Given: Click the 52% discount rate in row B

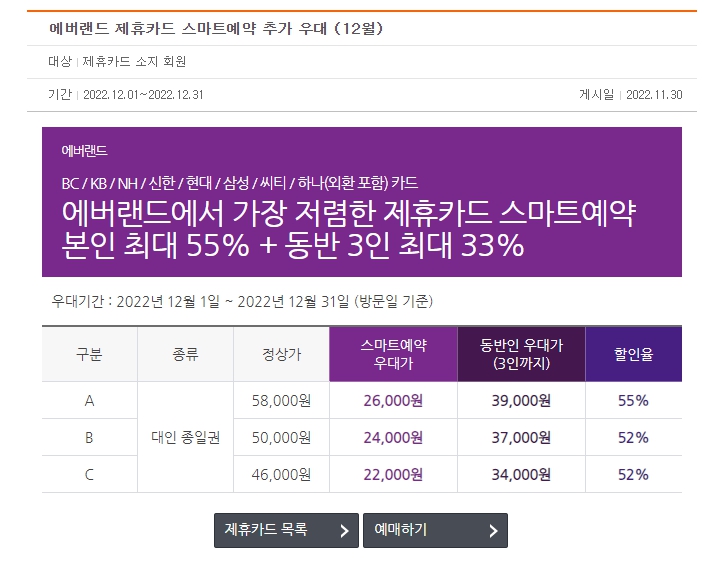Looking at the screenshot, I should coord(634,437).
